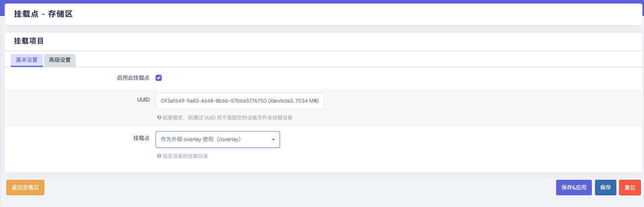The height and width of the screenshot is (207, 644).
Task: Open the 高级设置 tab
Action: 60,60
